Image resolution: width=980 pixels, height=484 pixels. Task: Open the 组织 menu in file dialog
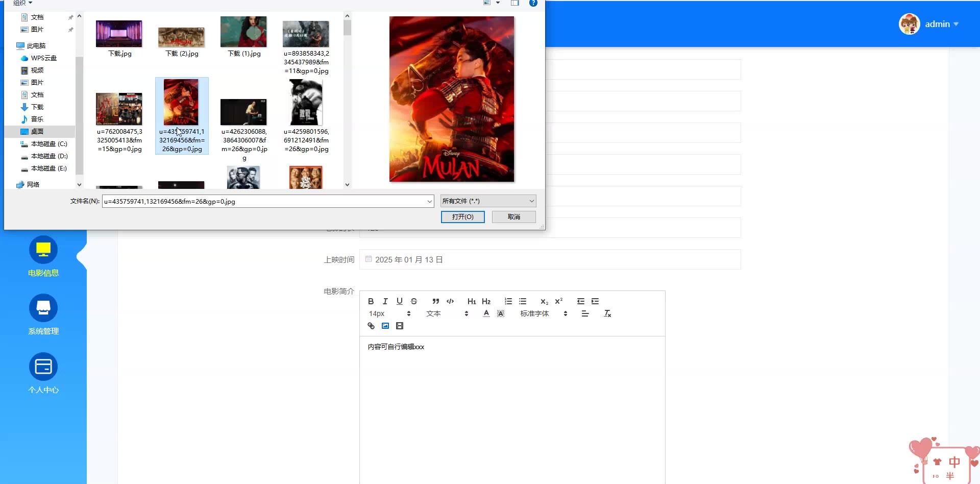[23, 3]
